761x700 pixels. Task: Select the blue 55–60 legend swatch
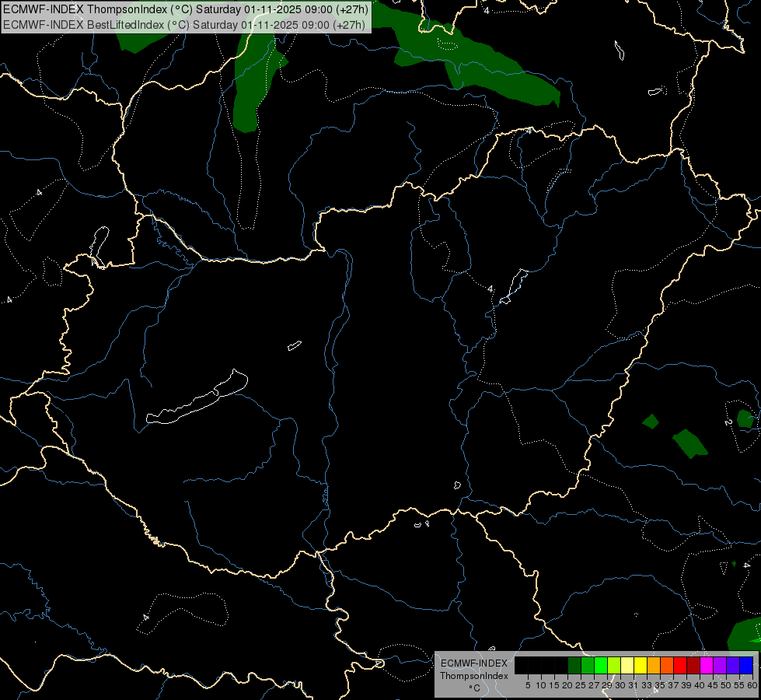click(746, 665)
